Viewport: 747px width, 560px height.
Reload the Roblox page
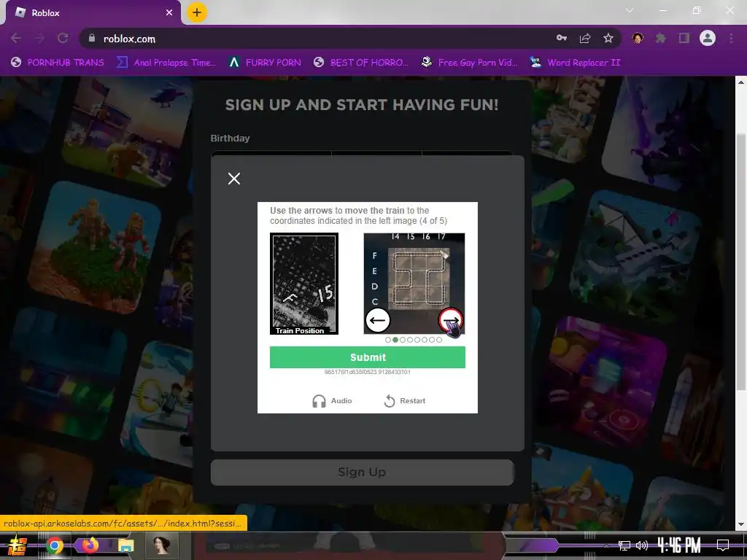[x=63, y=38]
